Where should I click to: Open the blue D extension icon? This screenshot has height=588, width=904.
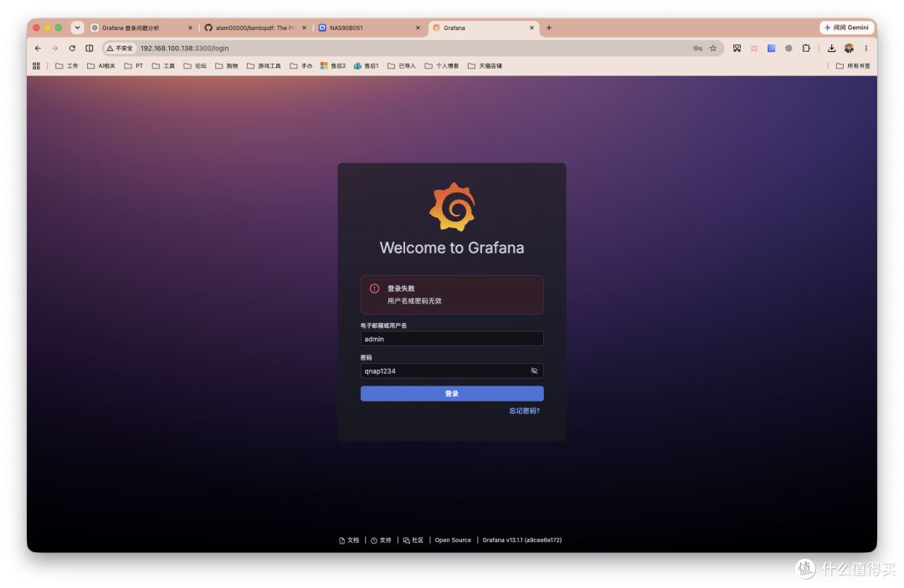coord(772,49)
